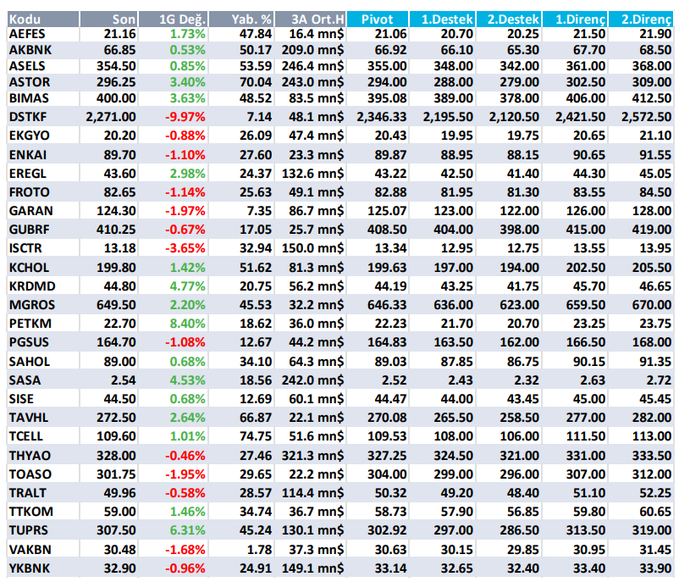Click the TOASO stock code

(30, 474)
